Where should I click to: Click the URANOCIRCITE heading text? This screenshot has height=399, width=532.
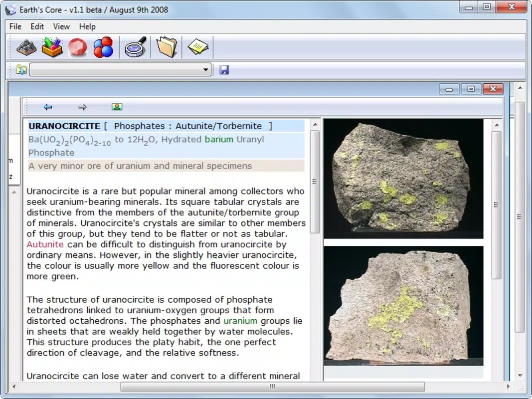pyautogui.click(x=64, y=126)
